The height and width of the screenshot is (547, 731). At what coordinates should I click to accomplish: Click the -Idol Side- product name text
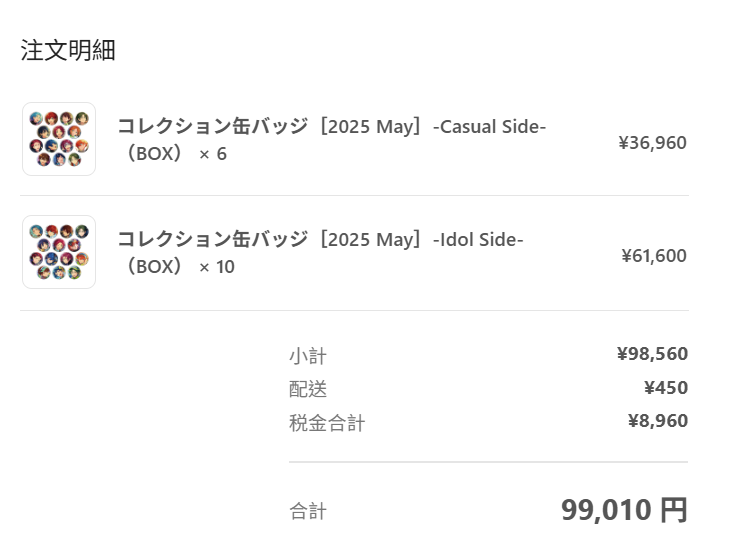coord(478,239)
